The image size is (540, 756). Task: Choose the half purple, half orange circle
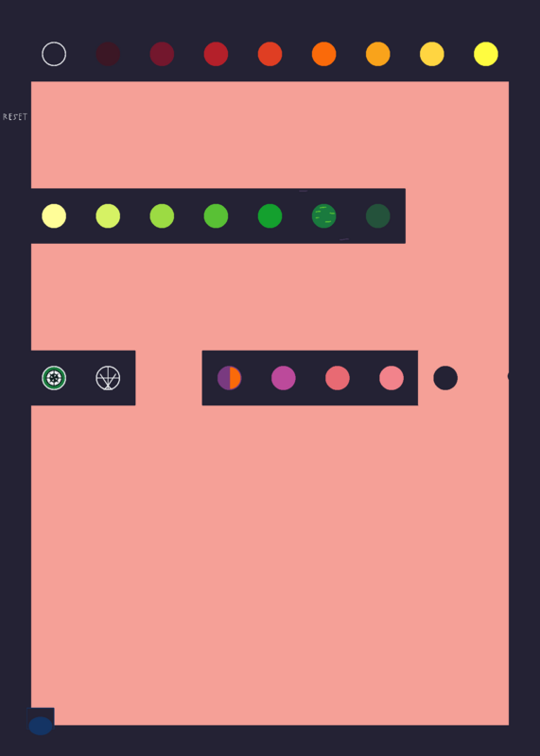pyautogui.click(x=229, y=378)
